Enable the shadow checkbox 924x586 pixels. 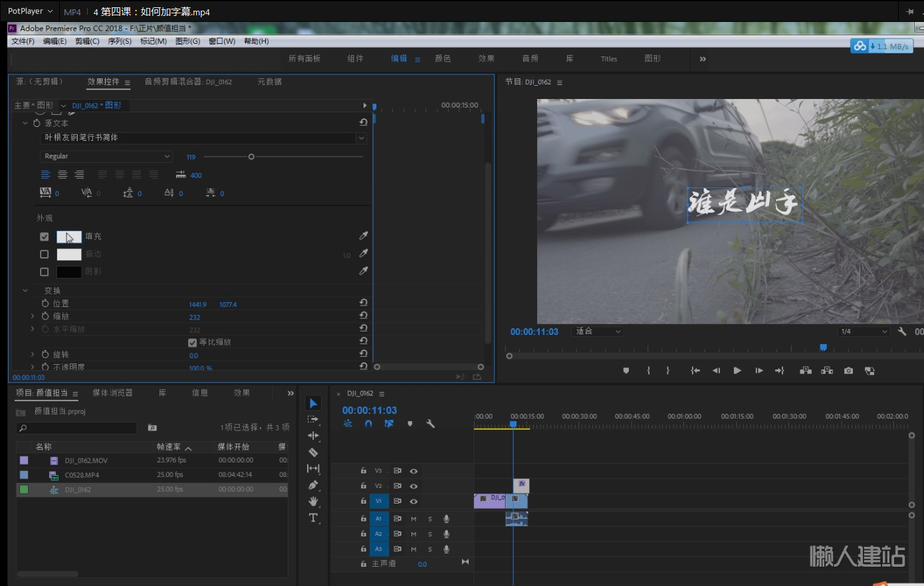44,272
